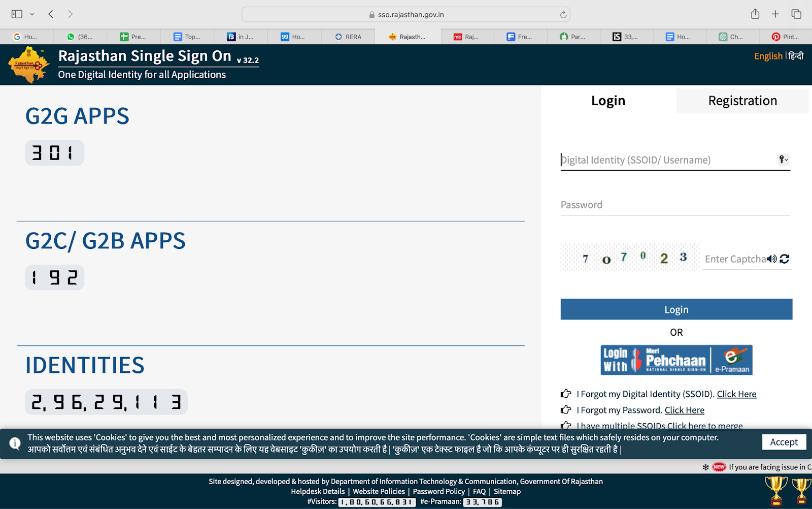Click the #Visitors counter 1,80,60,66,831
Image resolution: width=812 pixels, height=509 pixels.
377,502
